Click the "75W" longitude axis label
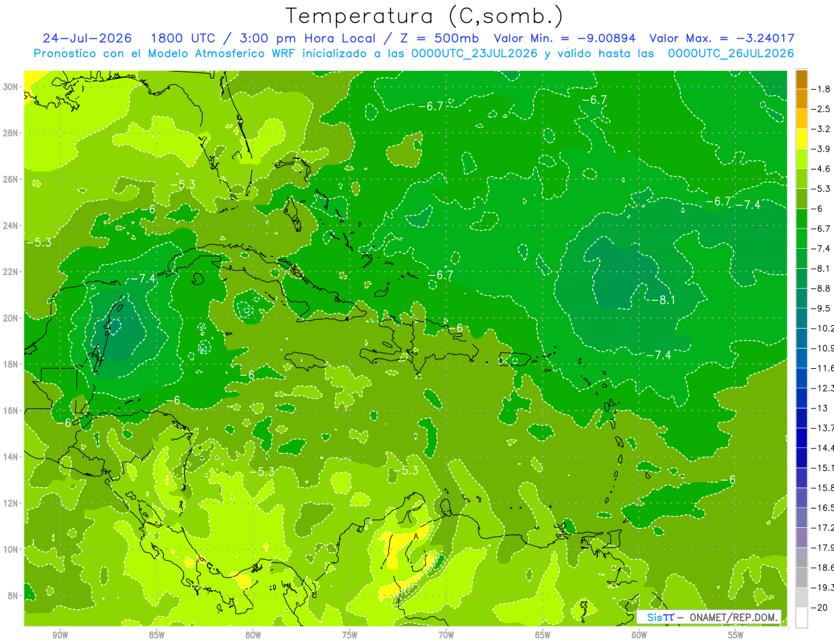The image size is (834, 644). (350, 635)
